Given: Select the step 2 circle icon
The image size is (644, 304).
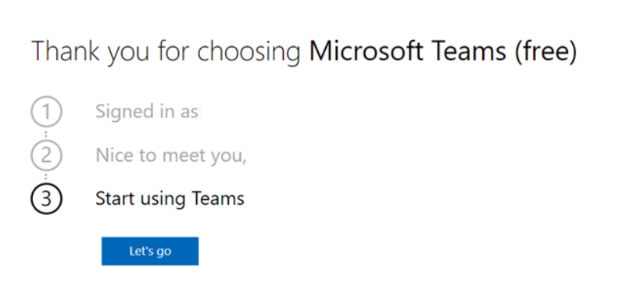Looking at the screenshot, I should [x=46, y=156].
